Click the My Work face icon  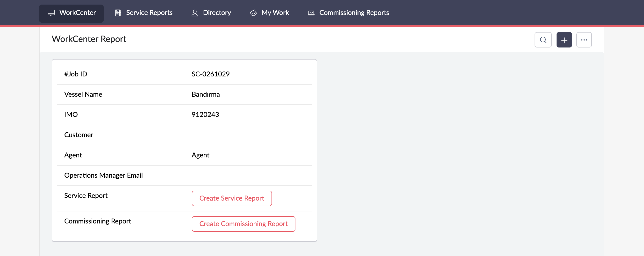(x=253, y=13)
